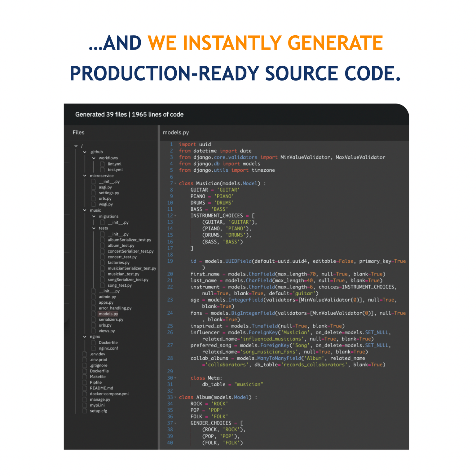This screenshot has width=476, height=476.
Task: Click the file icon beside lint.yml
Action: point(102,164)
